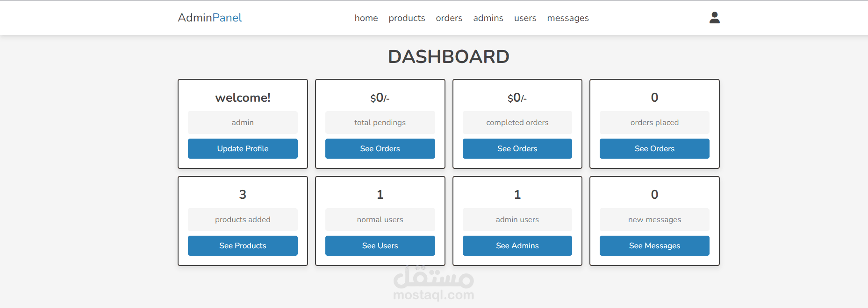Click the See Products button
The image size is (868, 308).
243,245
